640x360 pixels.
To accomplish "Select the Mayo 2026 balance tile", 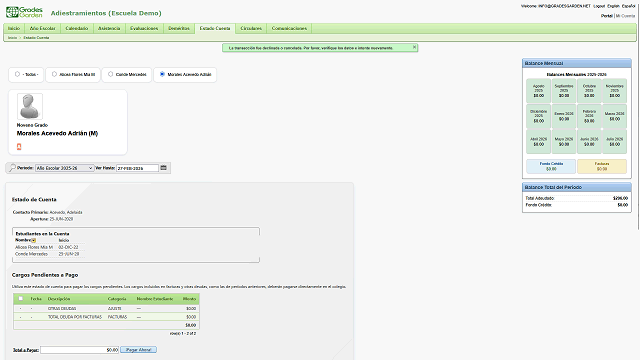I will pyautogui.click(x=564, y=141).
